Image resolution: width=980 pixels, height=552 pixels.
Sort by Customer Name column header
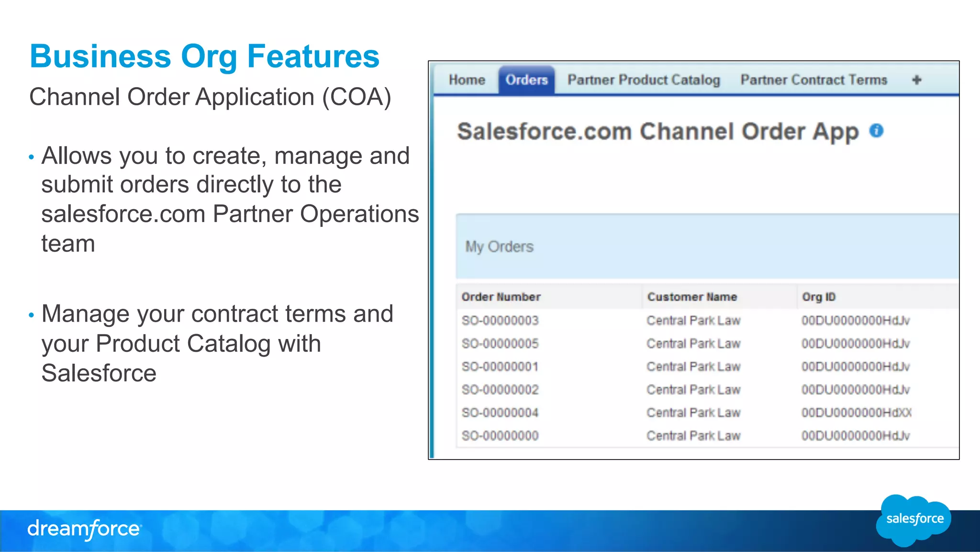tap(692, 297)
